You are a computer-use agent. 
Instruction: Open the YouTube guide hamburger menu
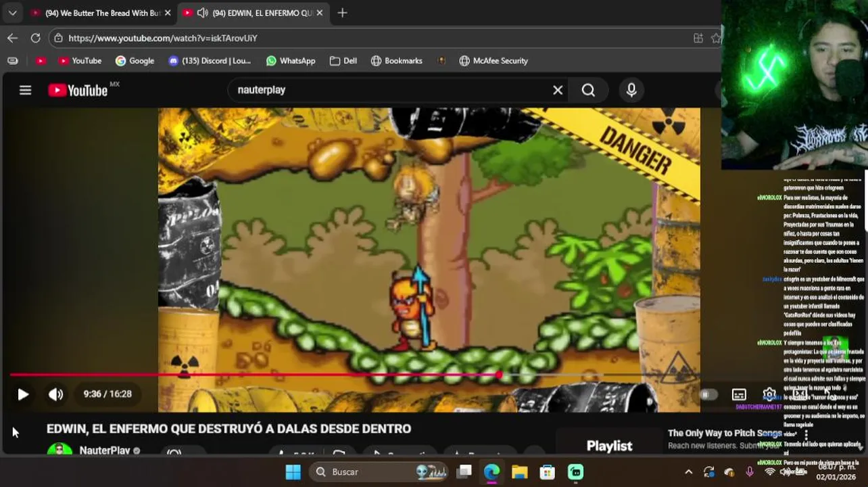point(25,90)
